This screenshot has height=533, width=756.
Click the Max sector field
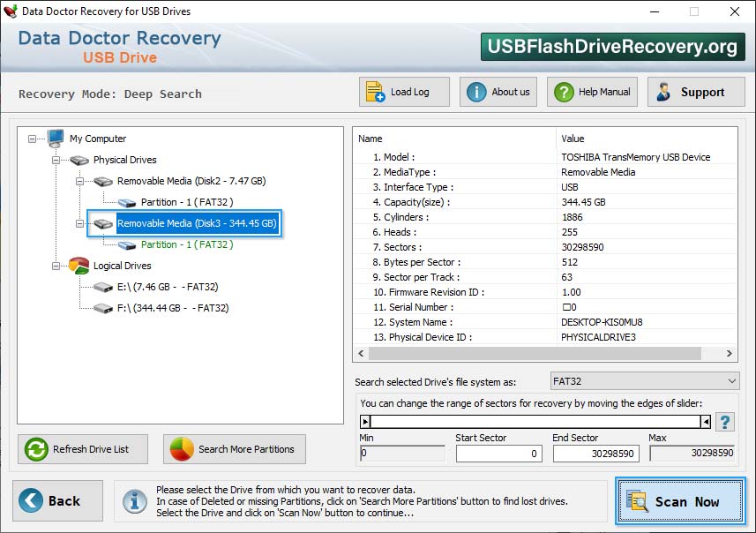tap(692, 453)
